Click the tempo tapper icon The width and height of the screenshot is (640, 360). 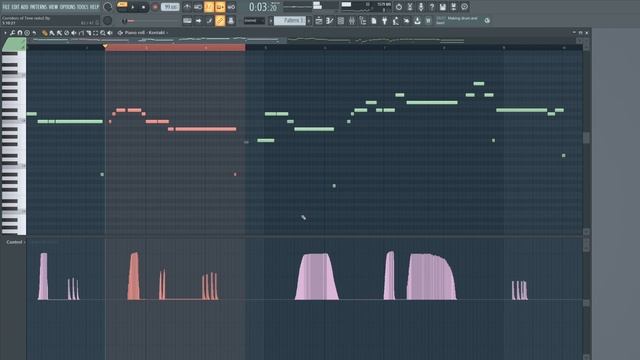(396, 20)
